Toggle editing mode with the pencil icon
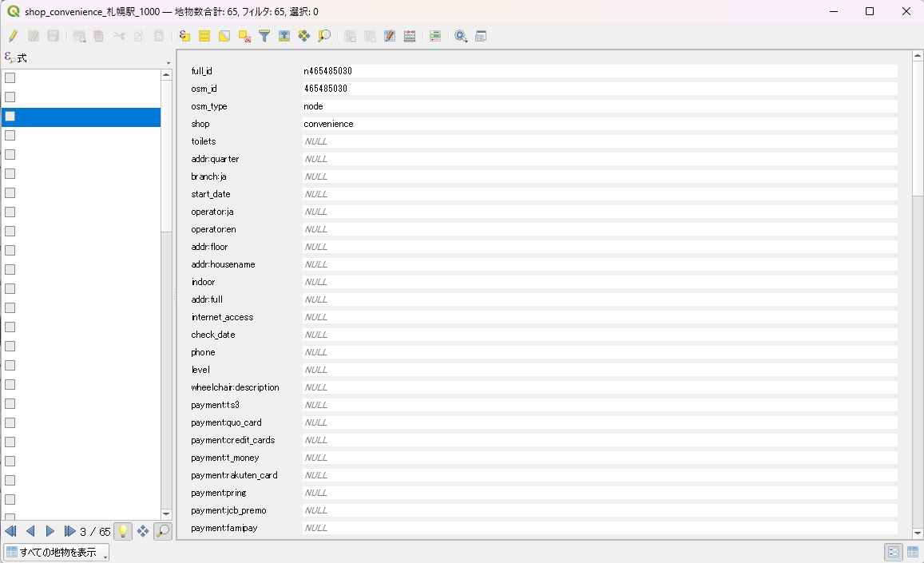This screenshot has width=924, height=563. (x=13, y=37)
